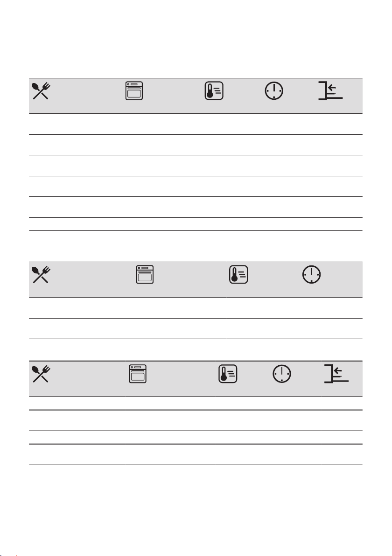Click the thermometer temperature icon in top table

tap(214, 91)
